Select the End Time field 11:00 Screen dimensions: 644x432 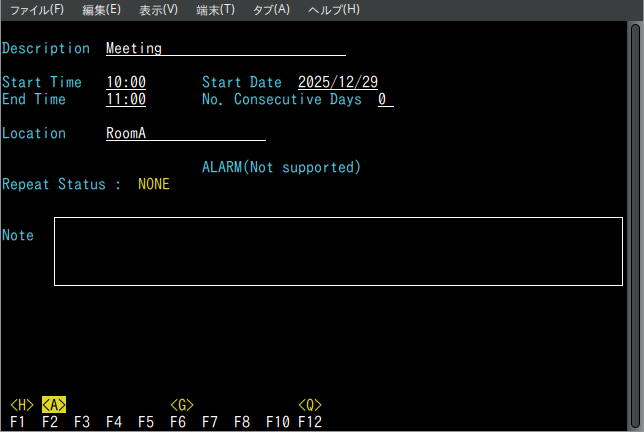point(126,100)
